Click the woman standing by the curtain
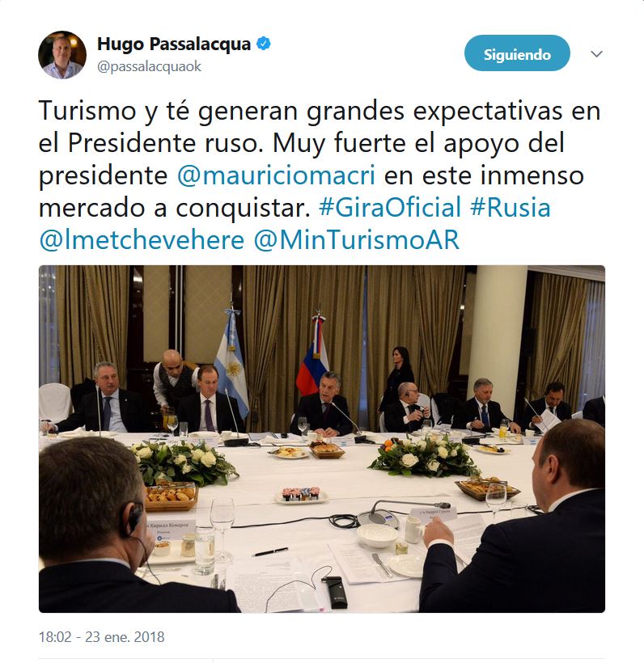The image size is (644, 663). click(397, 378)
